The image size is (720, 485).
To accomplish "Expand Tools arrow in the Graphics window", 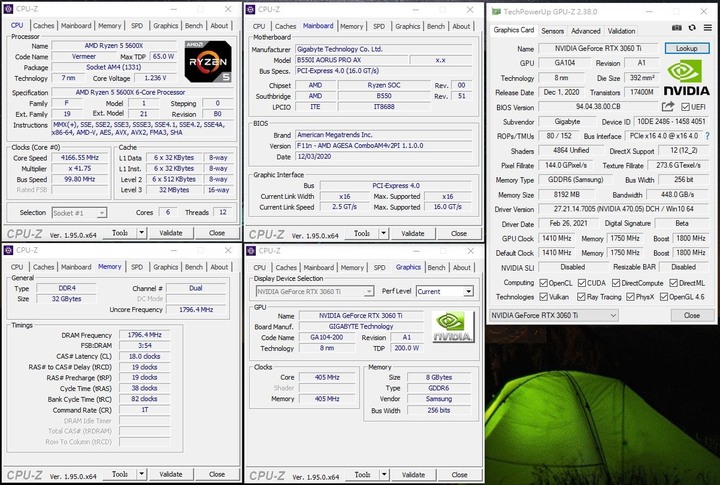I will pyautogui.click(x=384, y=474).
